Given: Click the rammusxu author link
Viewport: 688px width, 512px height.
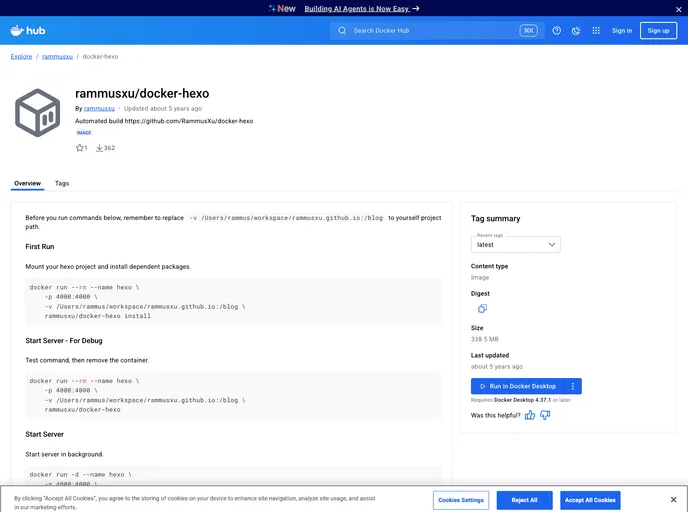Looking at the screenshot, I should click(99, 108).
